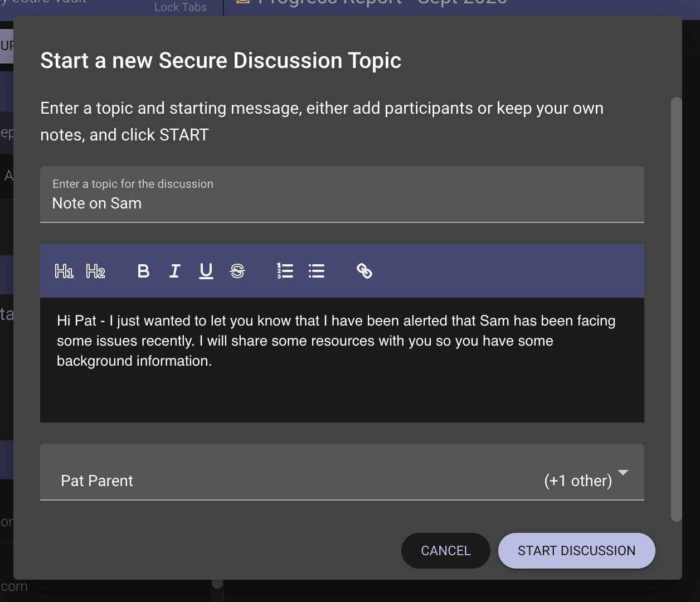The height and width of the screenshot is (602, 700).
Task: Click the participants dropdown arrow
Action: pyautogui.click(x=623, y=473)
